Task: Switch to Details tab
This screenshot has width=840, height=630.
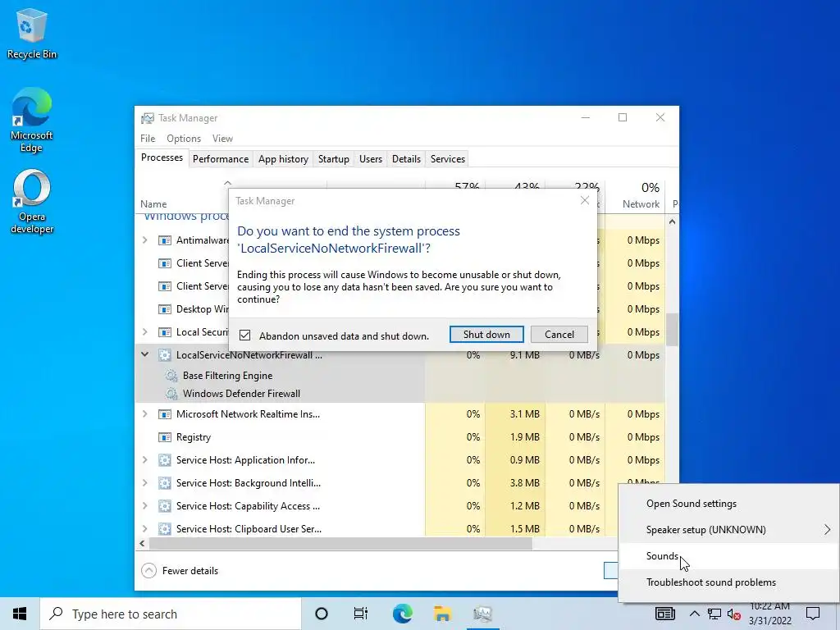Action: click(x=406, y=159)
